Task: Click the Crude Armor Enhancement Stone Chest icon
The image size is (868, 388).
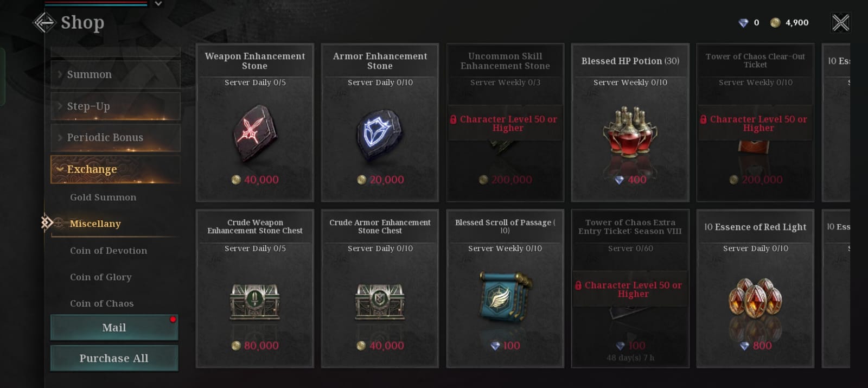Action: [380, 301]
